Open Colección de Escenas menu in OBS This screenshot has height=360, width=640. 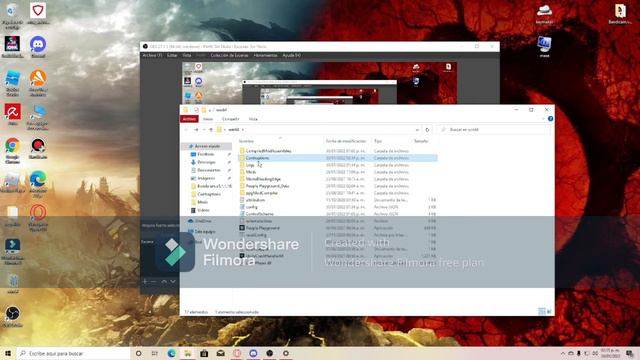click(229, 55)
